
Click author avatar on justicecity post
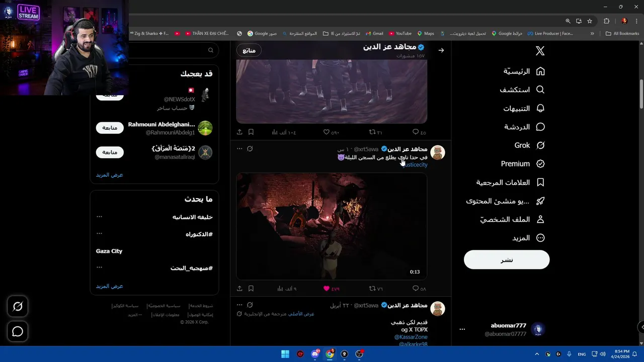438,153
